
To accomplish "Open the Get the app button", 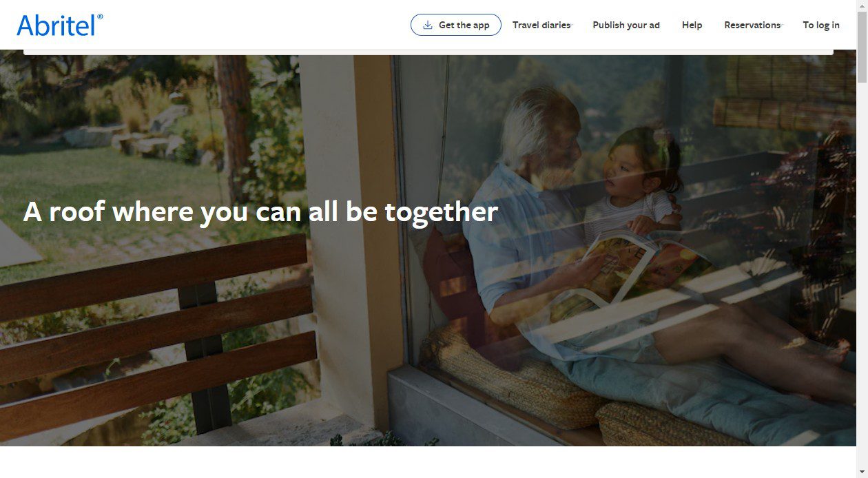I will [x=456, y=25].
